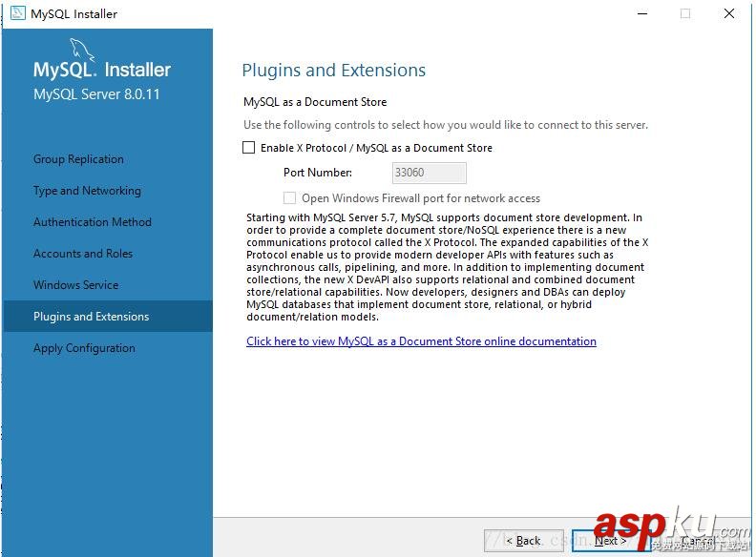756x557 pixels.
Task: Toggle Open Windows Firewall port checkbox
Action: (289, 198)
